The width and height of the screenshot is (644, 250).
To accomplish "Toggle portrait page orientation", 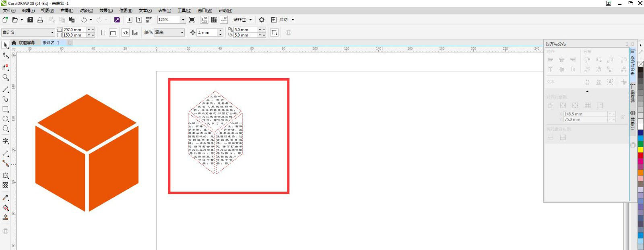I will [x=103, y=33].
